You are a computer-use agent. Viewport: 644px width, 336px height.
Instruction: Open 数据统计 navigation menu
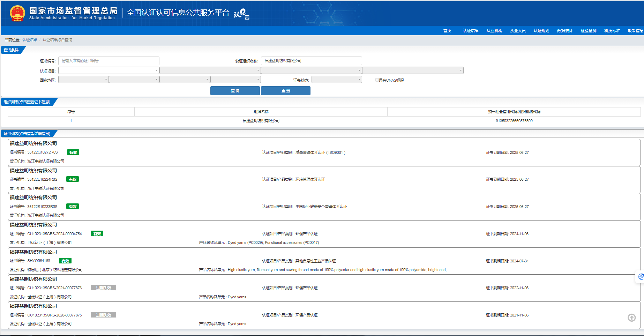565,31
